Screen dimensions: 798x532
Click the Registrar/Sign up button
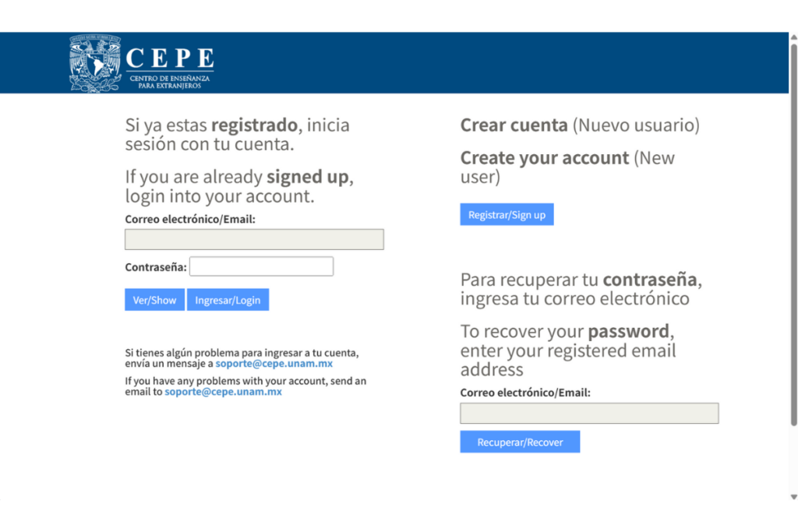click(507, 215)
